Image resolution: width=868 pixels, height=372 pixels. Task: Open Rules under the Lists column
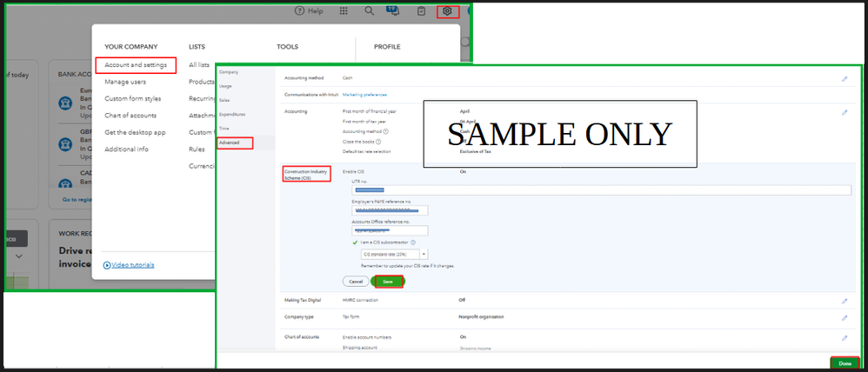coord(197,149)
